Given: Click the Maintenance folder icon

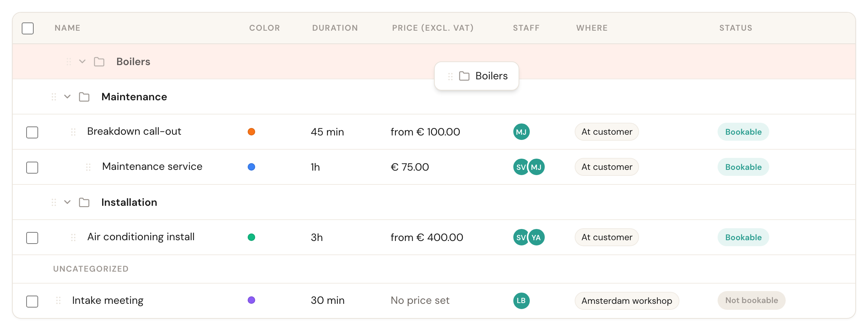Looking at the screenshot, I should (x=84, y=97).
